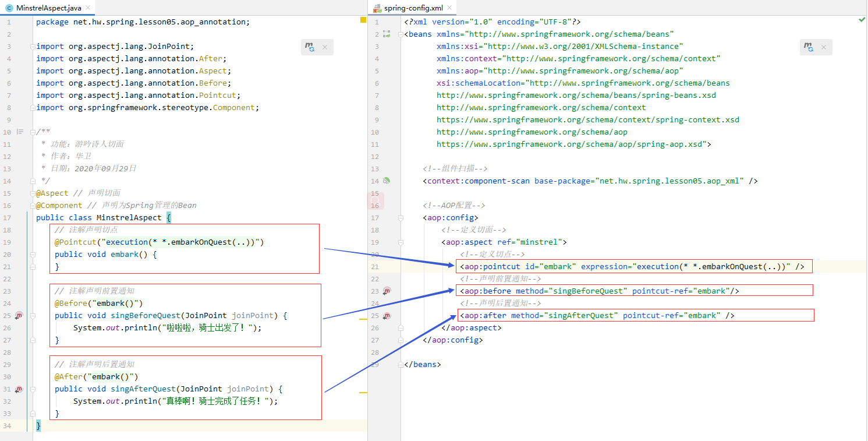Viewport: 868px width, 441px height.
Task: Collapse aop:aspect element at XML line 19
Action: [x=401, y=242]
